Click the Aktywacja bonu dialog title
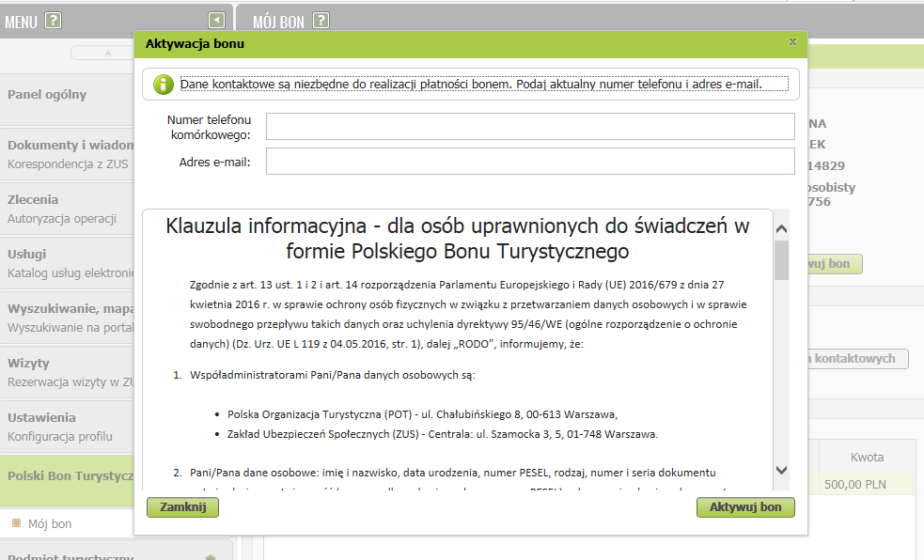Screen dimensions: 924x560 [196, 43]
